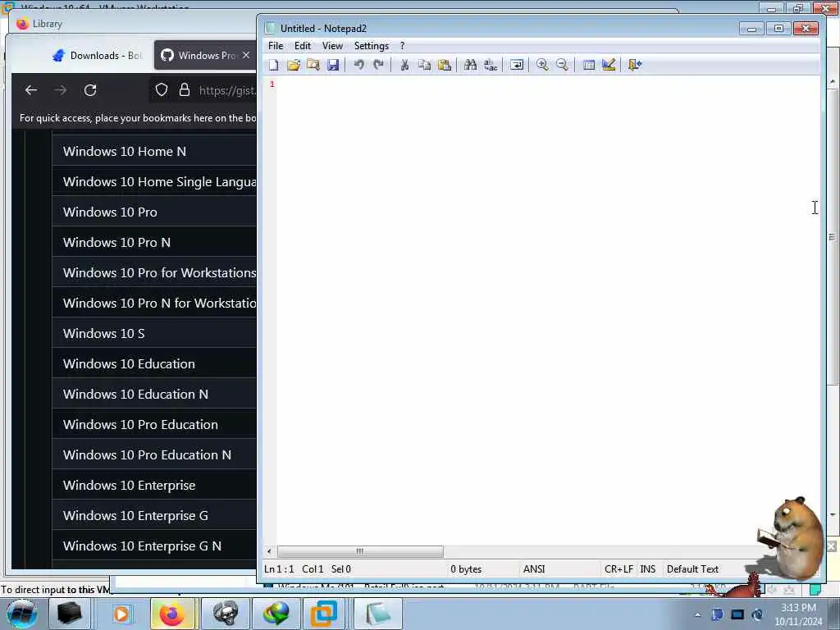840x630 pixels.
Task: Click the shield tracking protection icon
Action: point(162,90)
